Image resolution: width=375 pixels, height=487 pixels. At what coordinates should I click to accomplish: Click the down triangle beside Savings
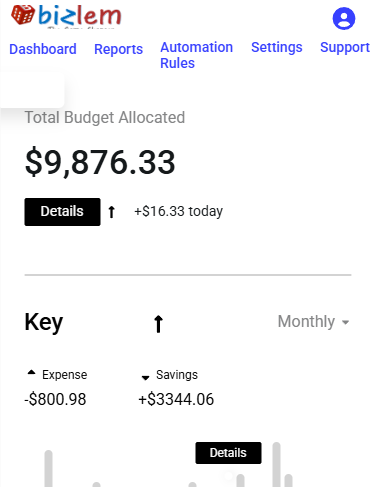145,378
